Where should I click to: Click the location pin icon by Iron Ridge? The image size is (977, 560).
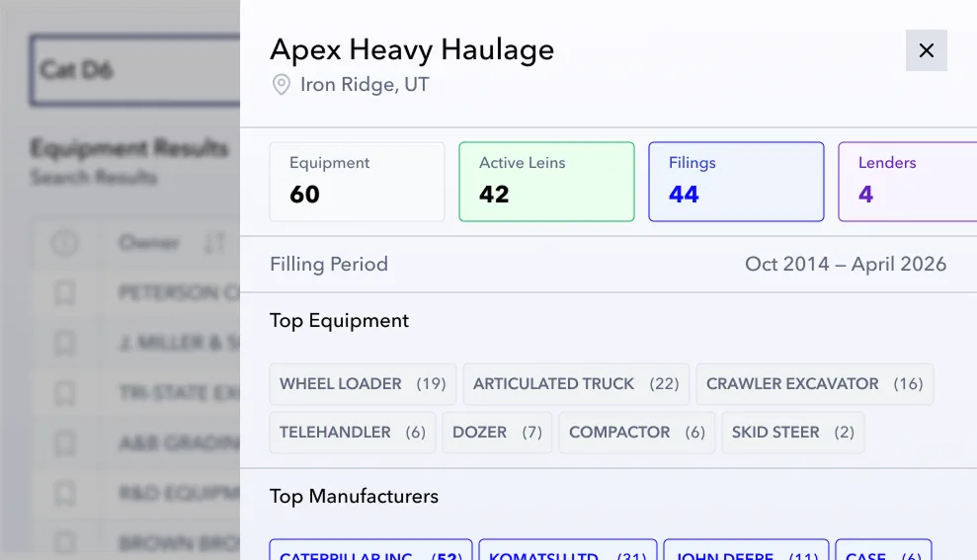(282, 85)
